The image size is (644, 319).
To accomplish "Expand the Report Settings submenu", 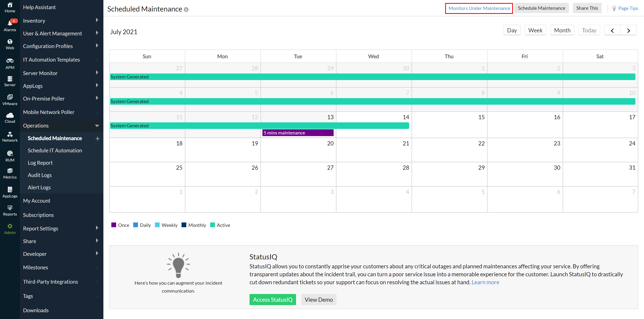I will pos(97,228).
